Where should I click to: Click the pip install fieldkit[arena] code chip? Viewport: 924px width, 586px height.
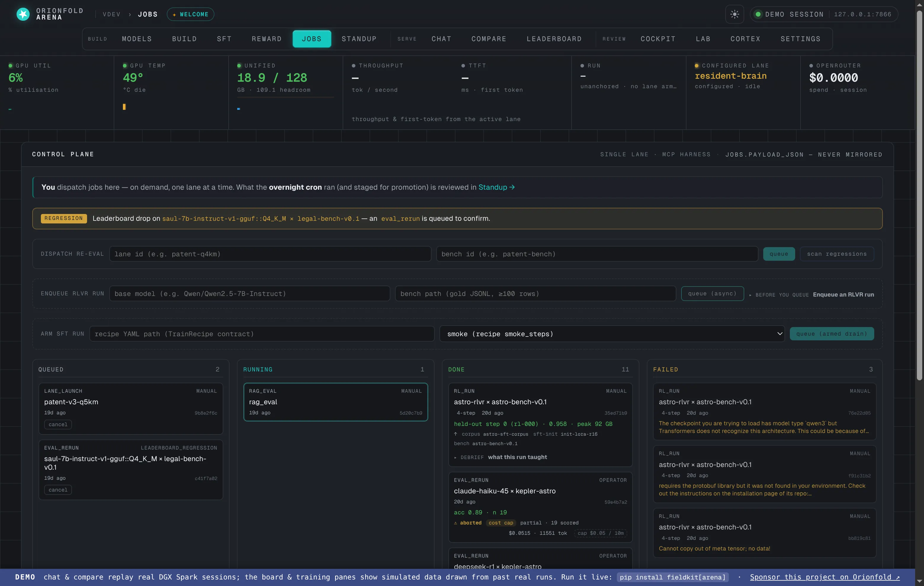(673, 577)
